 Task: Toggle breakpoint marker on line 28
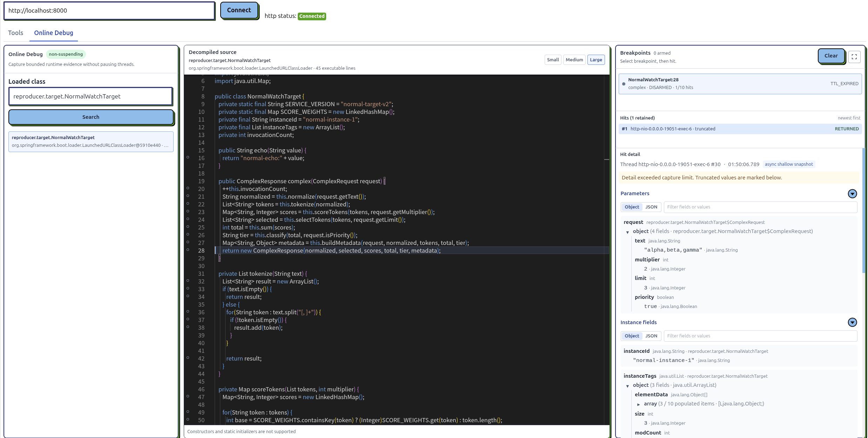pyautogui.click(x=188, y=250)
